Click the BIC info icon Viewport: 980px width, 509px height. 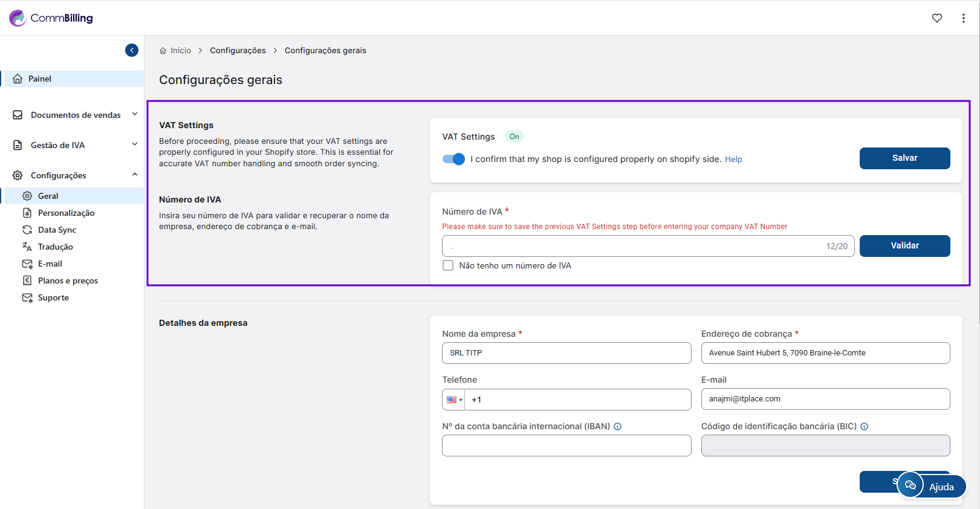864,427
